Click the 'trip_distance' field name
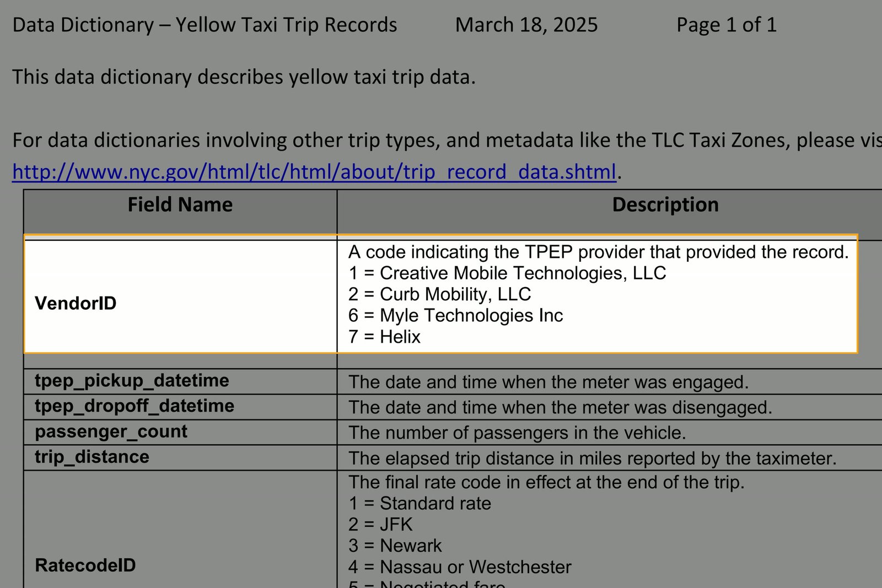Image resolution: width=882 pixels, height=588 pixels. click(92, 457)
